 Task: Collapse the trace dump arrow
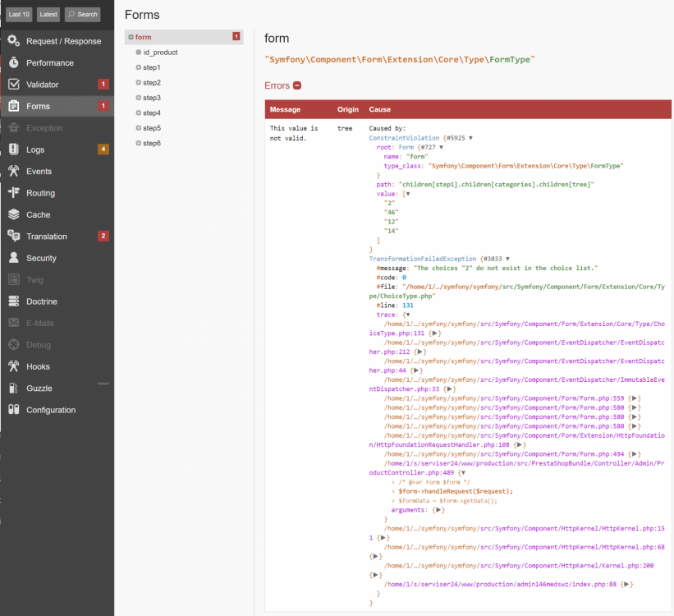408,315
